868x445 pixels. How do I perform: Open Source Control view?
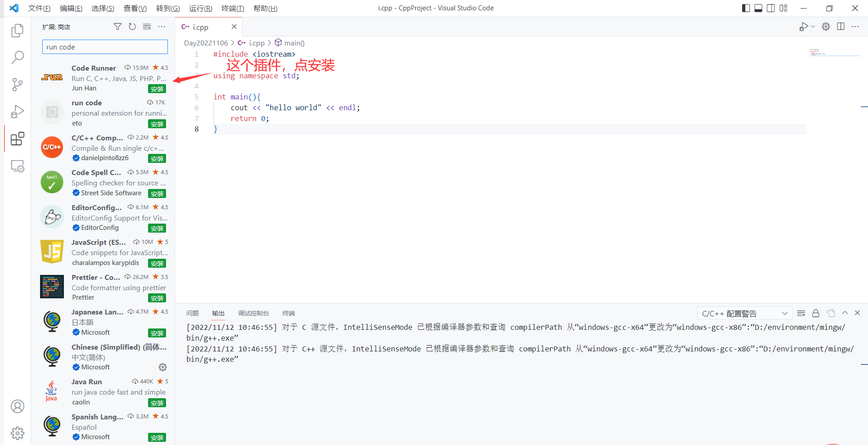17,84
